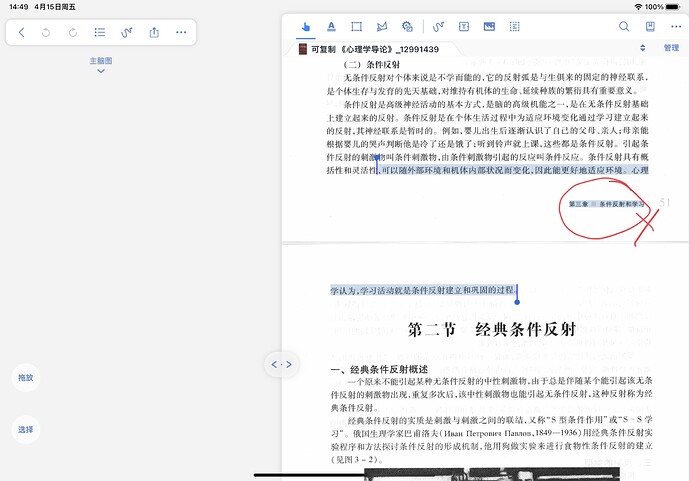689x481 pixels.
Task: Click the Wi-Fi status icon
Action: click(x=638, y=7)
